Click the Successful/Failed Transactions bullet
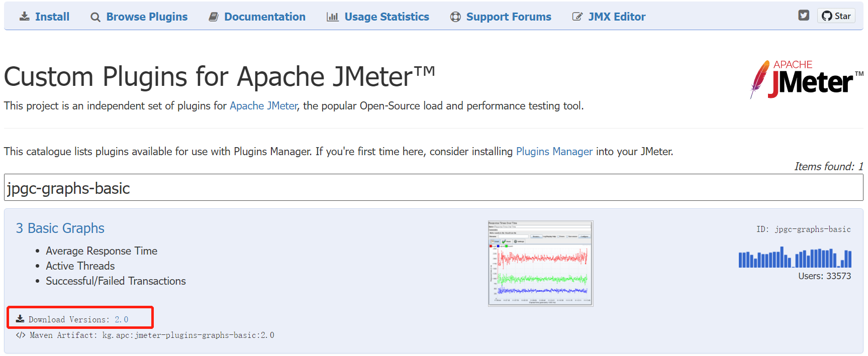Image resolution: width=868 pixels, height=356 pixels. [116, 281]
